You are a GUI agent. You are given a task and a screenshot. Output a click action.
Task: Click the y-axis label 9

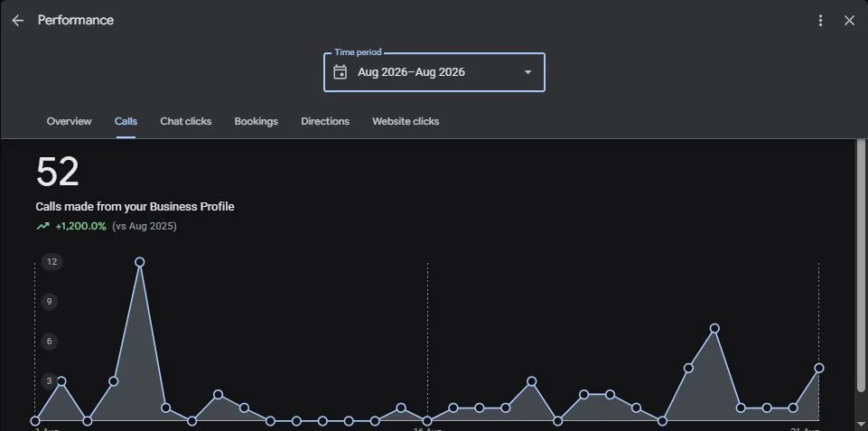click(x=50, y=302)
